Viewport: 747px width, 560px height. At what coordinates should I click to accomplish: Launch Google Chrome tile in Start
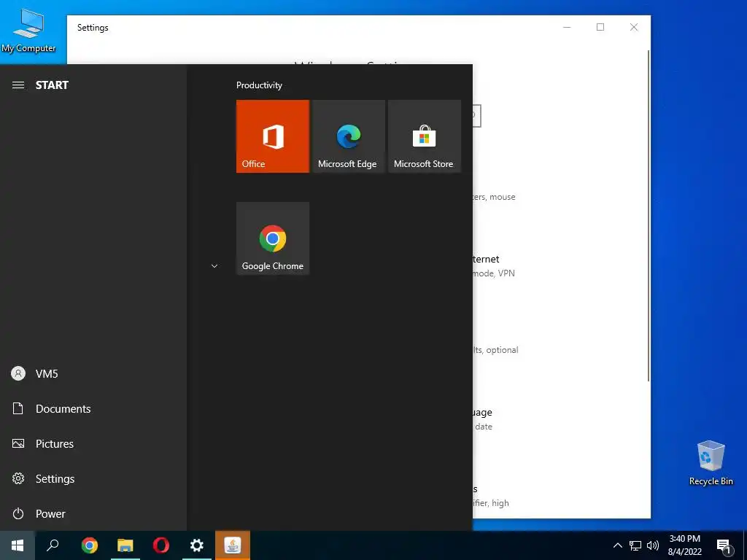click(273, 238)
